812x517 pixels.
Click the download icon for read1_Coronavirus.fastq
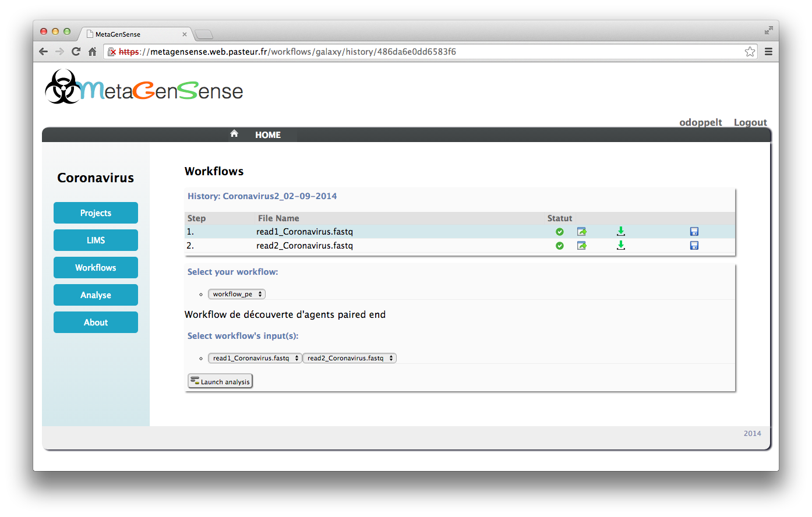coord(621,231)
